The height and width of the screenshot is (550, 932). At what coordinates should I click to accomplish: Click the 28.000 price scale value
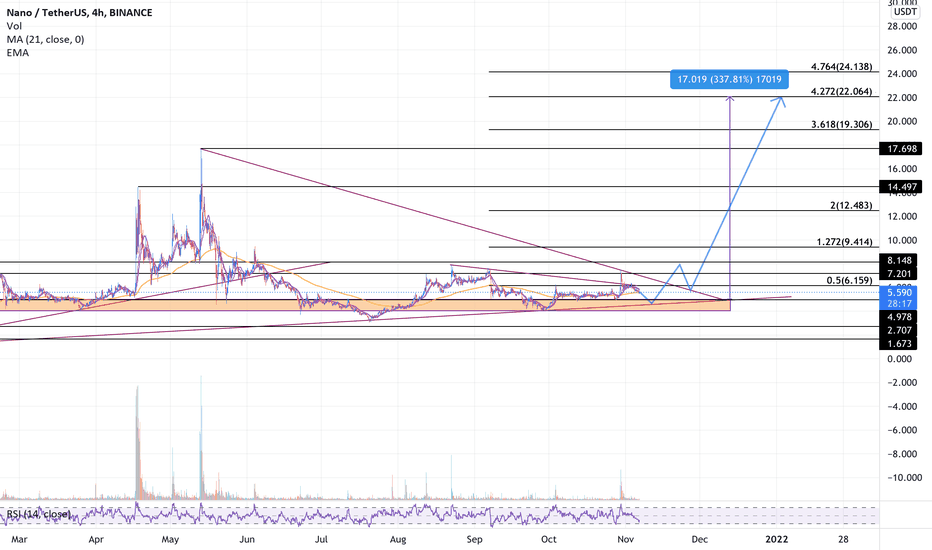click(902, 26)
